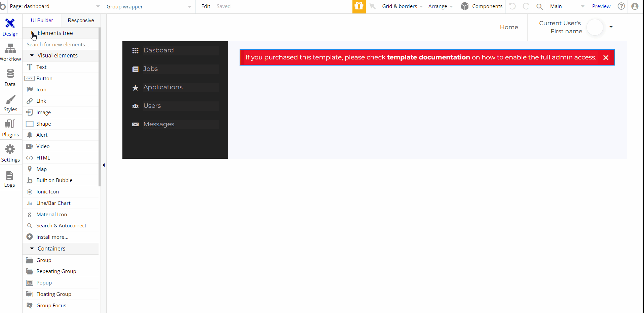Select the Group container

click(x=61, y=260)
